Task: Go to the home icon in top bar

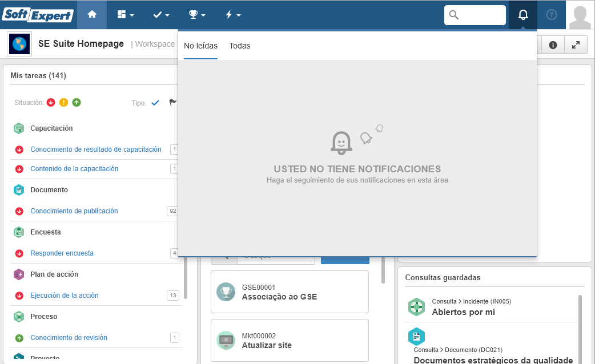Action: pos(92,15)
